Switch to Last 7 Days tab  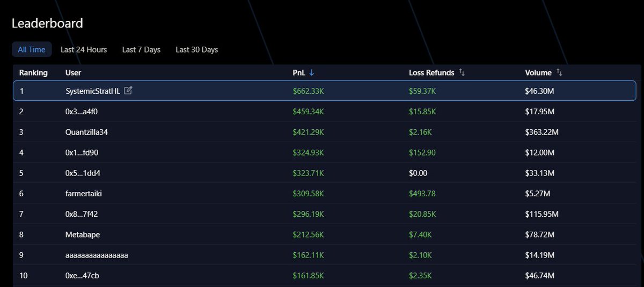[x=141, y=49]
